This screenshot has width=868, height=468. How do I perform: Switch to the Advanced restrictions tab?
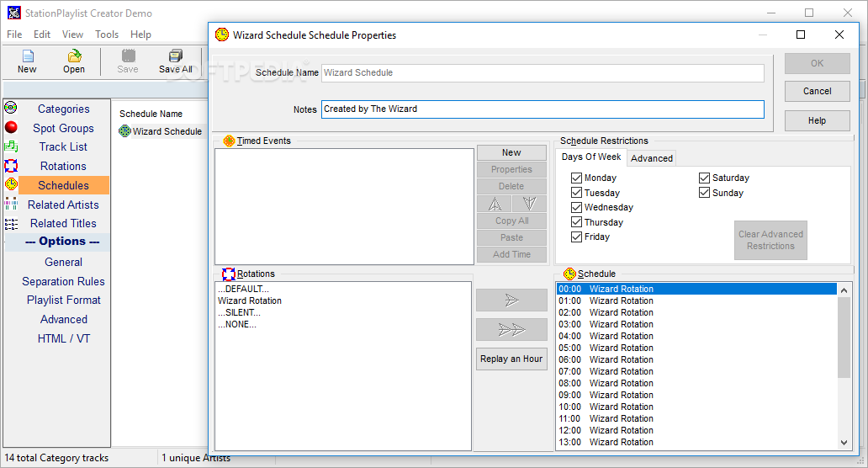(x=652, y=158)
